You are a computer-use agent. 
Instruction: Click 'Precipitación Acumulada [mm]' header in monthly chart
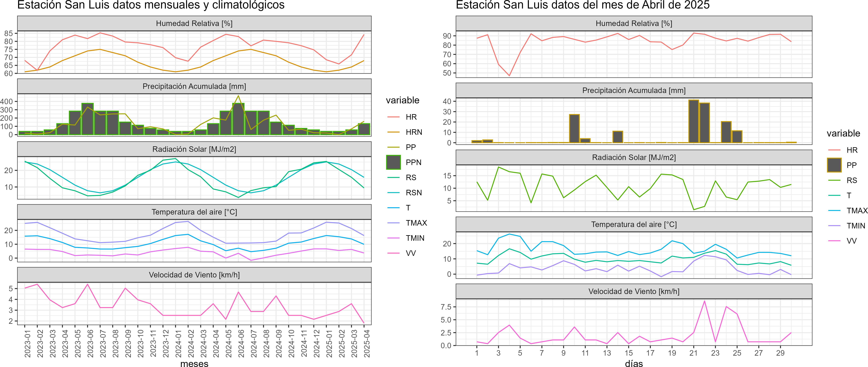[x=194, y=86]
